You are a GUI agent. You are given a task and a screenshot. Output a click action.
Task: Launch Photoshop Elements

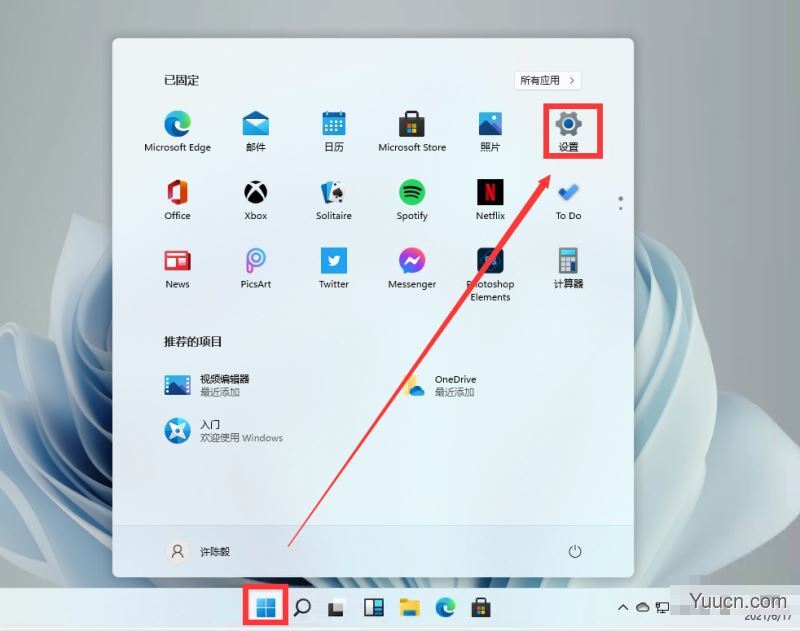490,274
